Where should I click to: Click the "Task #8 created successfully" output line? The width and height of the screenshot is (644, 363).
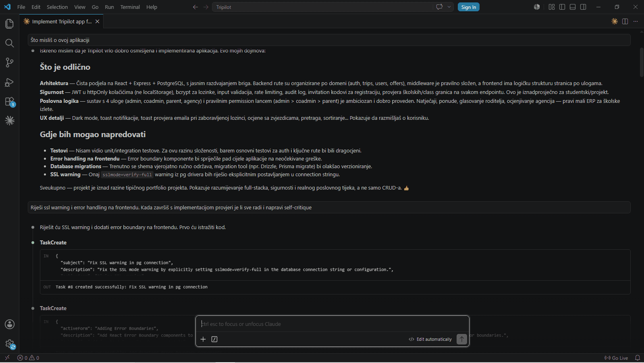point(131,287)
